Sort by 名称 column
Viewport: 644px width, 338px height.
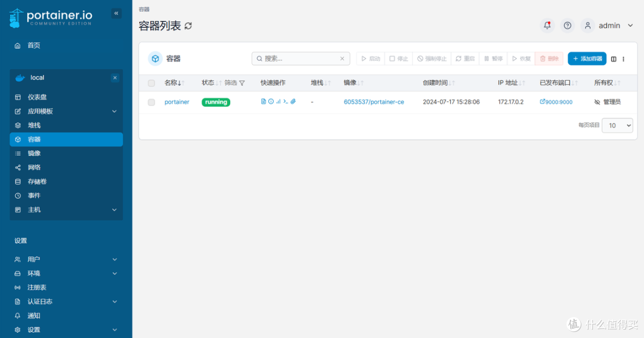174,82
